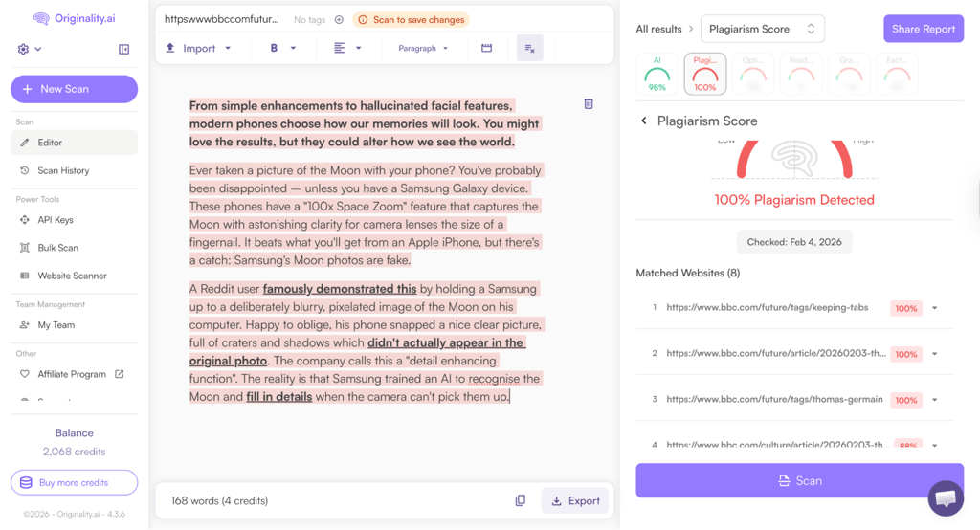Select the AI 98% score tab
The image size is (980, 530).
coord(657,74)
